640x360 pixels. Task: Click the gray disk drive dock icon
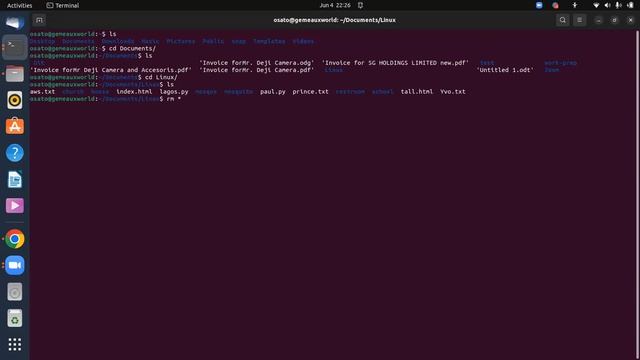[x=15, y=292]
